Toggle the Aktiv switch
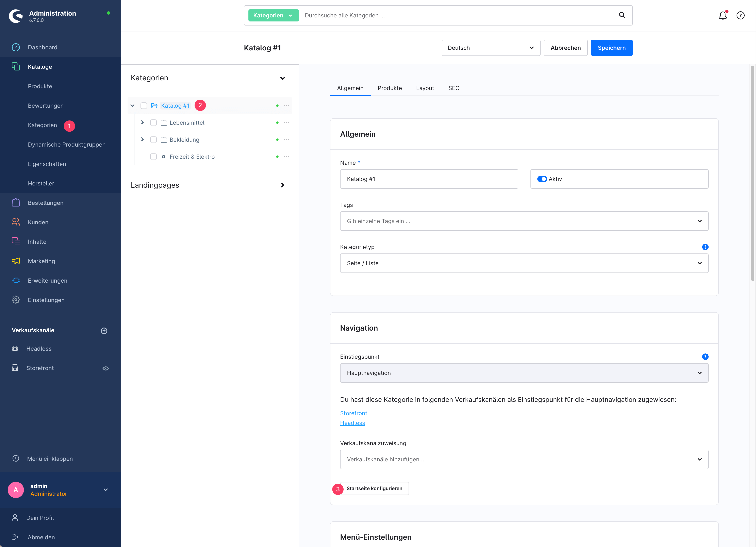 pos(542,179)
